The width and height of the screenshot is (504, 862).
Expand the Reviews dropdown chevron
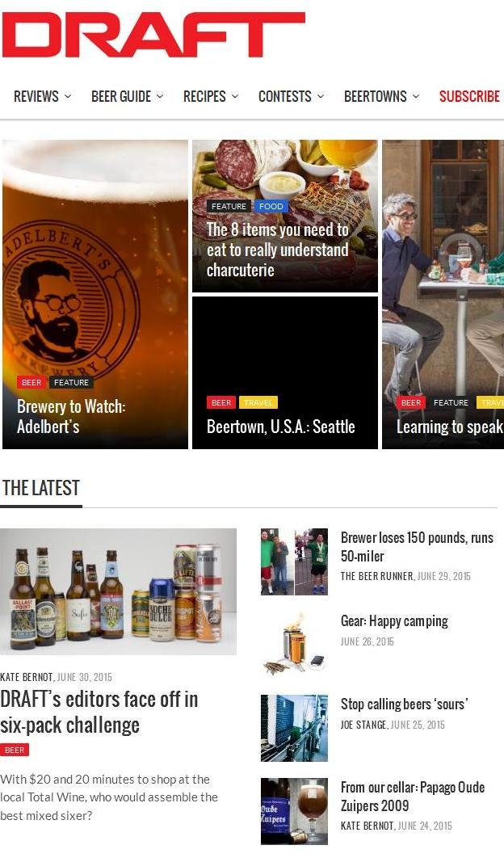(x=68, y=96)
